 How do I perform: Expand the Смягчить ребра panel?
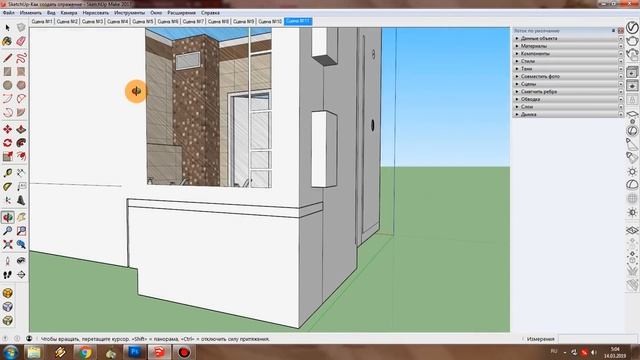[x=567, y=91]
